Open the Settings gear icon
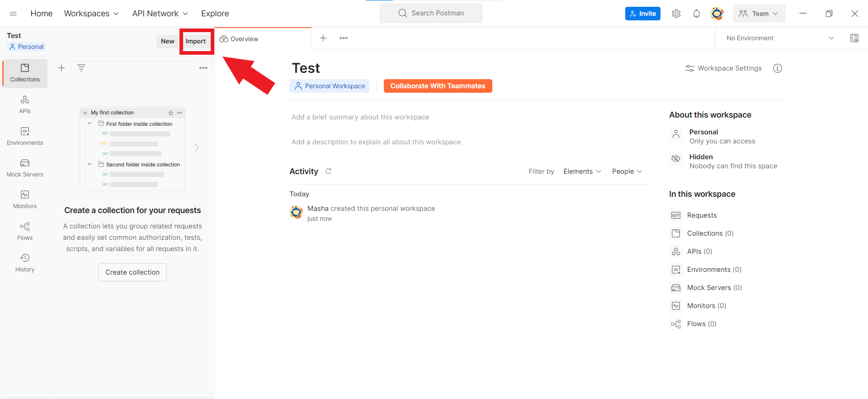 pos(676,14)
